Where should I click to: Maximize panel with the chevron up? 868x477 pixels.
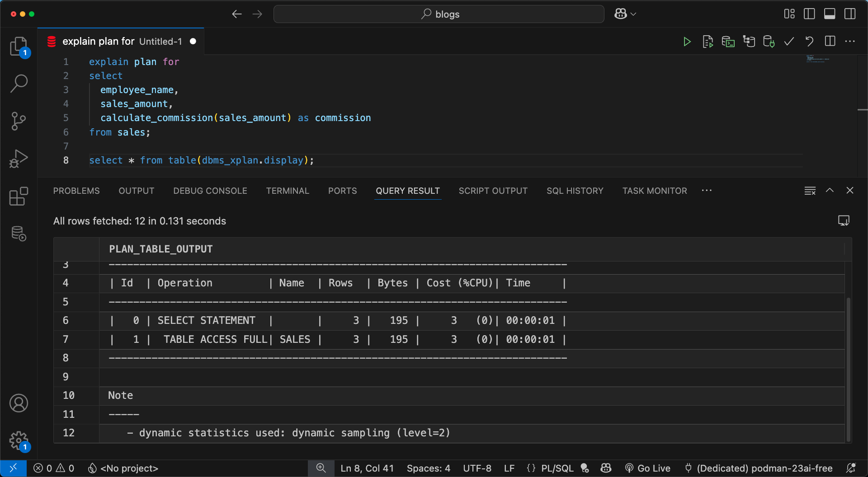tap(830, 191)
